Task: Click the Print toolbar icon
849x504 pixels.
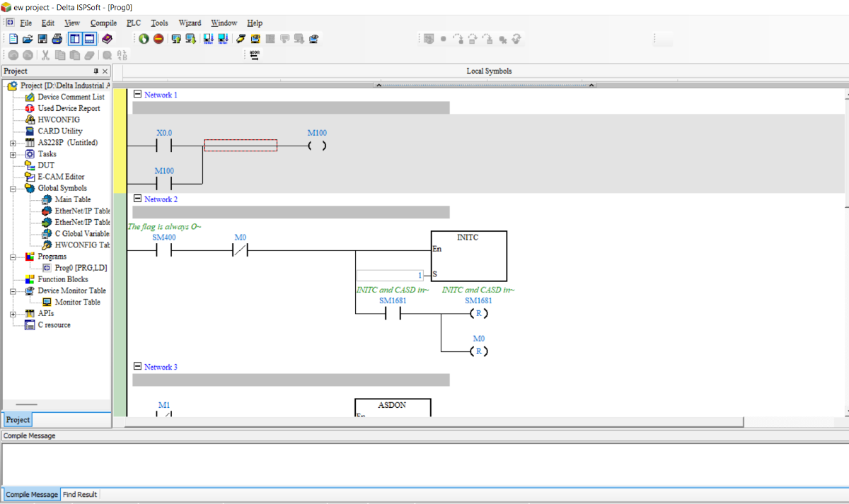Action: [57, 39]
